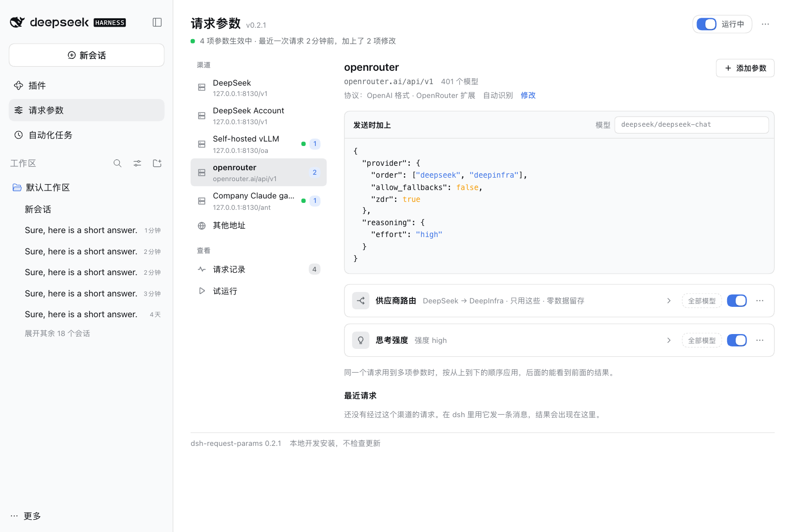Click badge 2 on openrouter row
Viewport: 792px width, 532px height.
coord(314,172)
